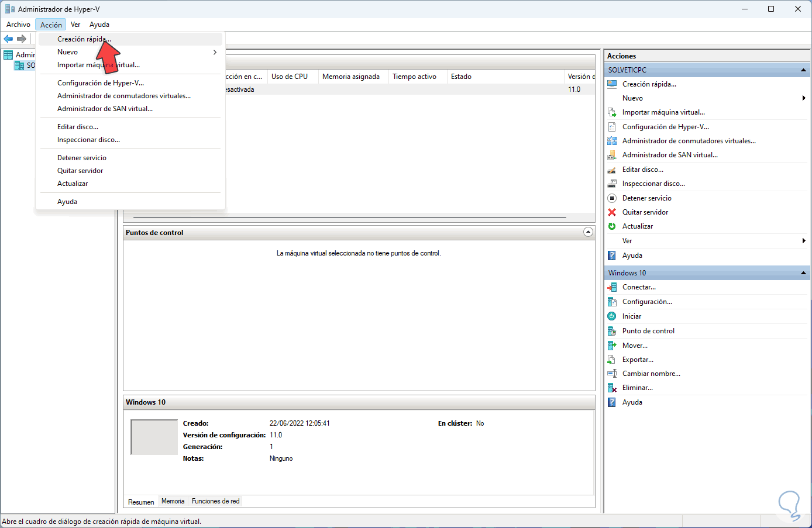
Task: Switch to the Resumen tab
Action: pyautogui.click(x=141, y=502)
